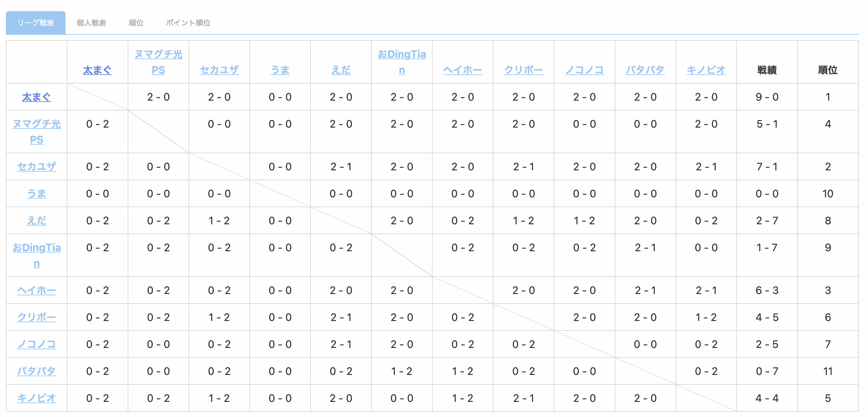Click うま link in header row
Viewport: 868px width, 417px height.
click(x=280, y=70)
